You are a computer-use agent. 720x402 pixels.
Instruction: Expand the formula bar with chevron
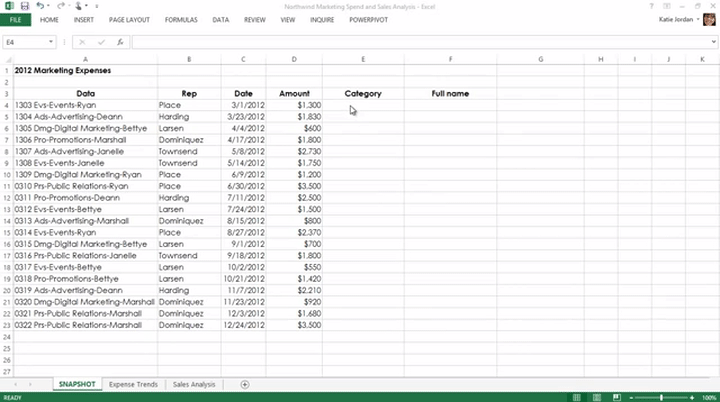pos(711,43)
